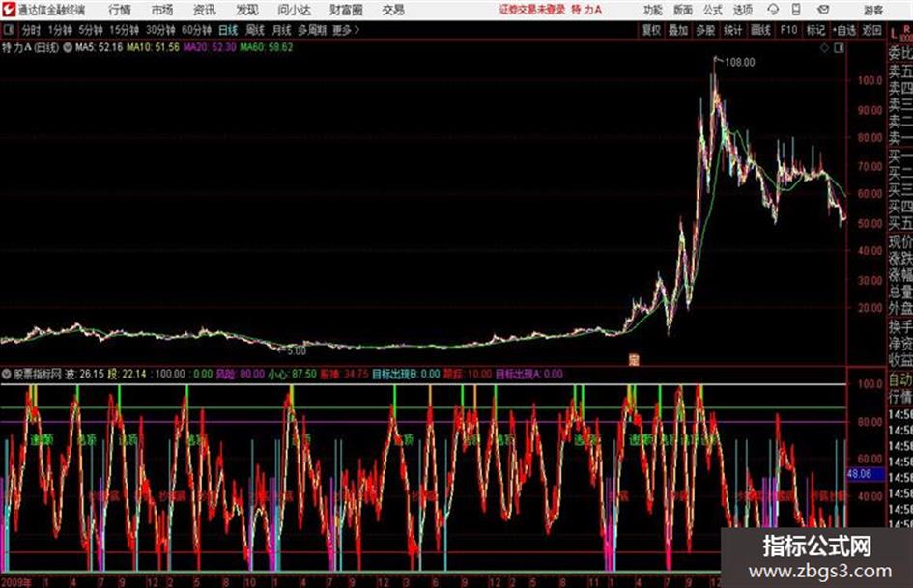
Task: Open the 公式 menu
Action: (x=713, y=10)
